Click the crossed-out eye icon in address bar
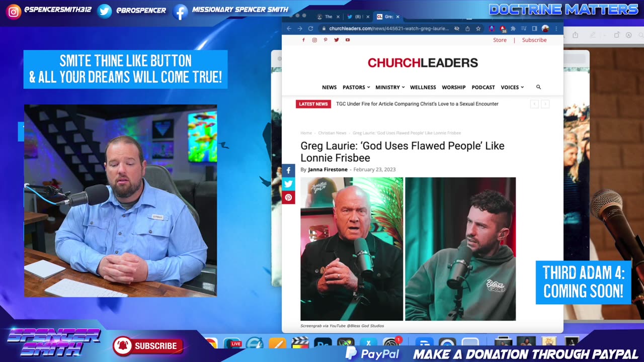Screen dimensions: 644x362 point(457,29)
